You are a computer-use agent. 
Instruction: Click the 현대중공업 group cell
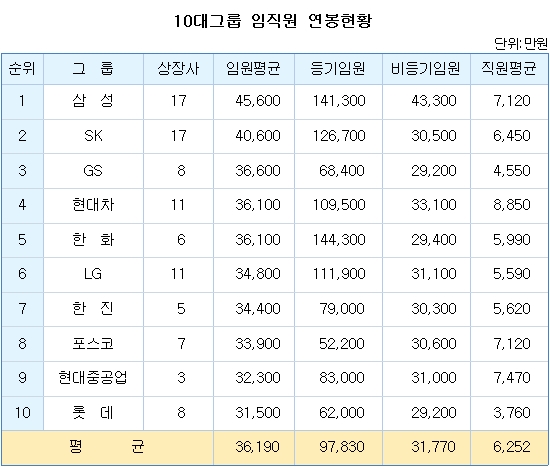[x=93, y=378]
